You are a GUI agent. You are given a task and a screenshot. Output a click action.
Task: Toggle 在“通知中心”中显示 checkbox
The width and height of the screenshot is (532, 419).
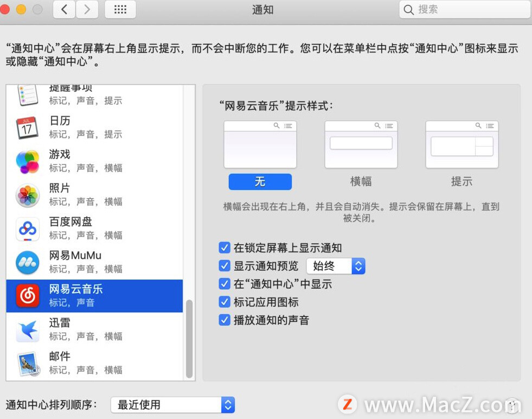225,283
